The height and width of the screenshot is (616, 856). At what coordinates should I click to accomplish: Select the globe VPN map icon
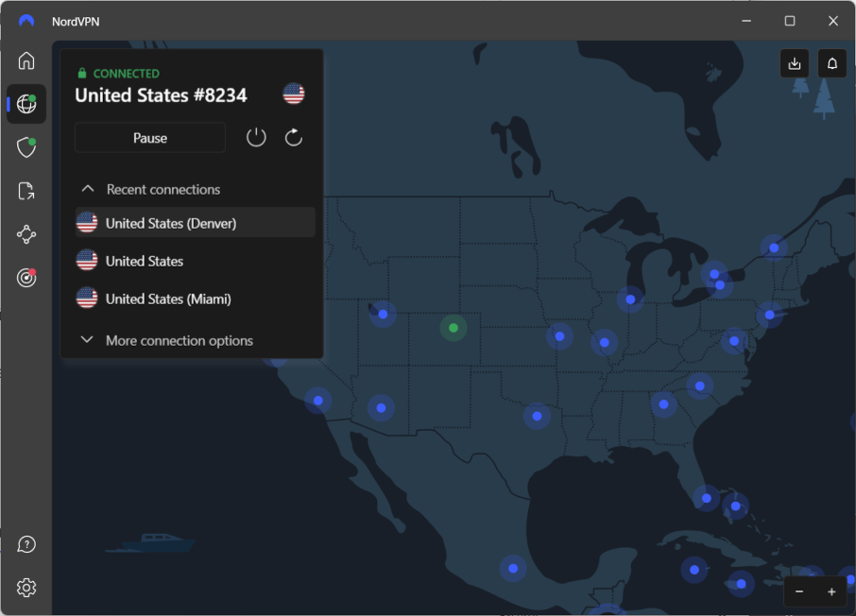click(26, 104)
